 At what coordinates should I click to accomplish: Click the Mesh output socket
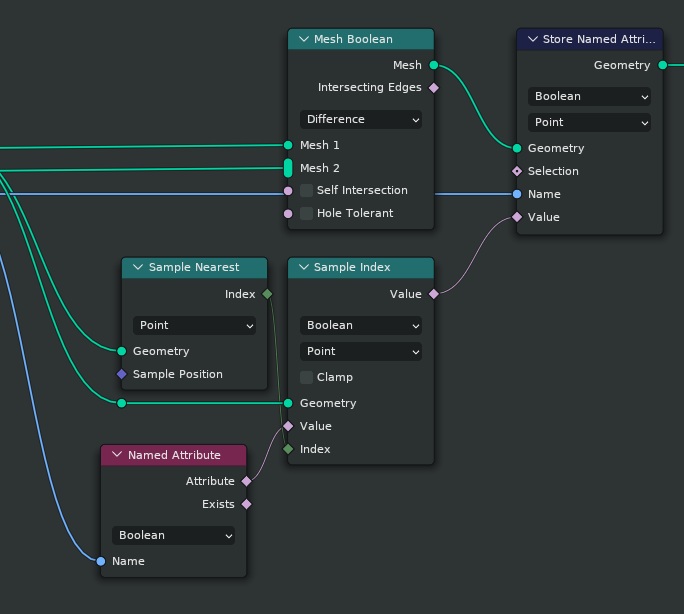[434, 65]
